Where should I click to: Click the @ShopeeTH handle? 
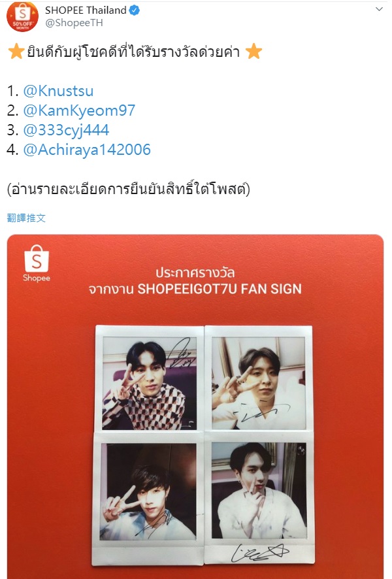(74, 23)
